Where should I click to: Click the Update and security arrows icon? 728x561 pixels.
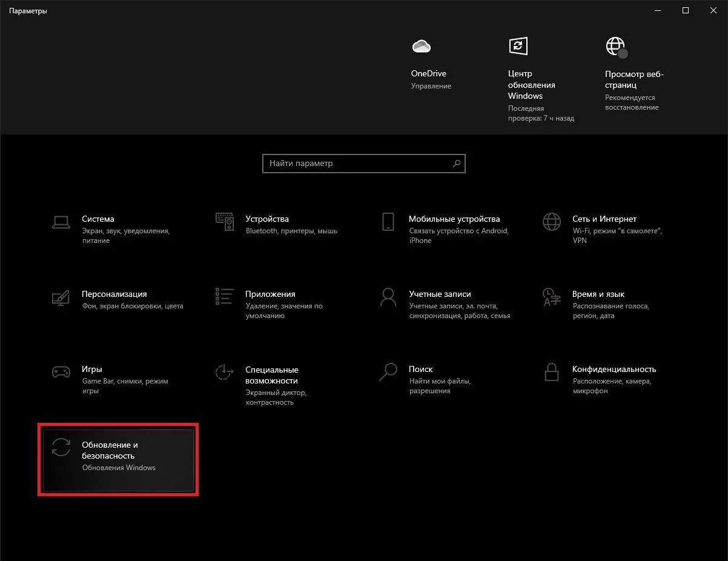point(61,448)
